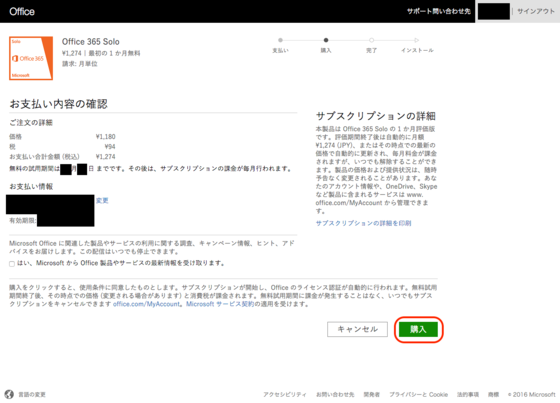Click the 支払い step dot in progress bar
Viewport: 560px width, 403px height.
[x=280, y=40]
